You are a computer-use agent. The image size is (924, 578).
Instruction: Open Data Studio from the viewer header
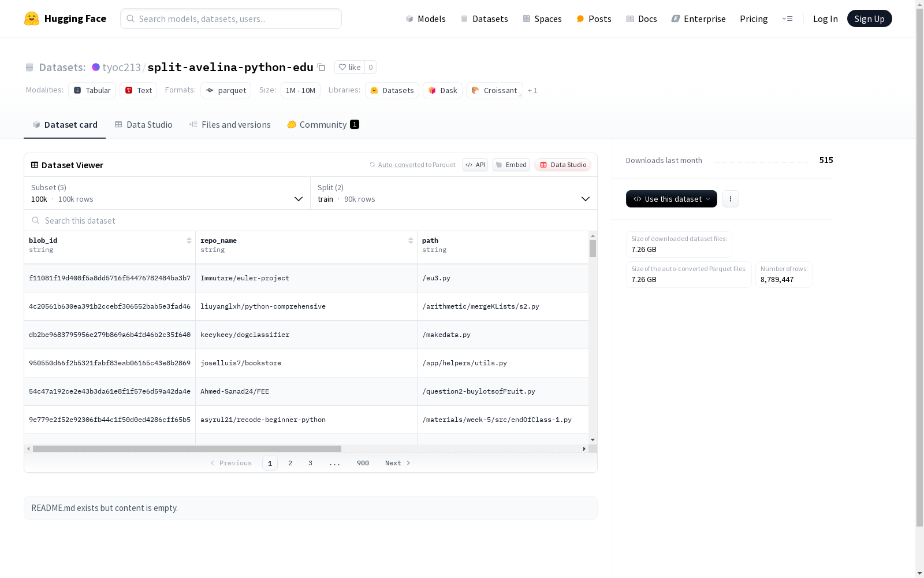(562, 165)
